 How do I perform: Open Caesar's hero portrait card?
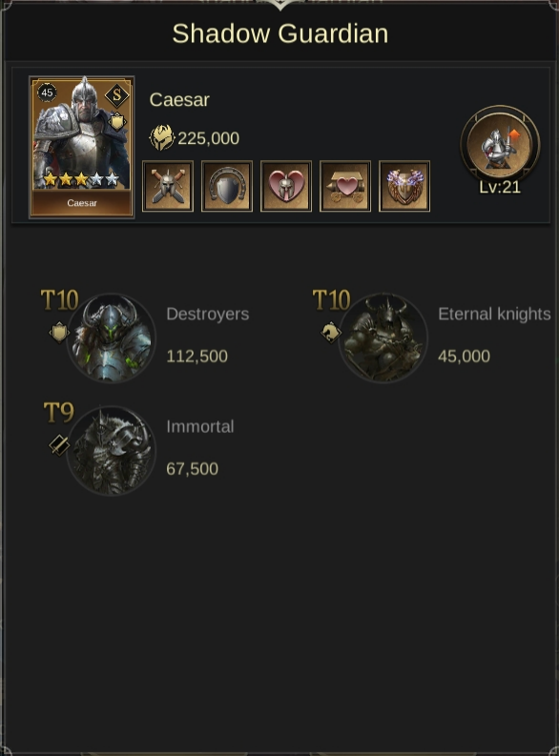[x=81, y=147]
